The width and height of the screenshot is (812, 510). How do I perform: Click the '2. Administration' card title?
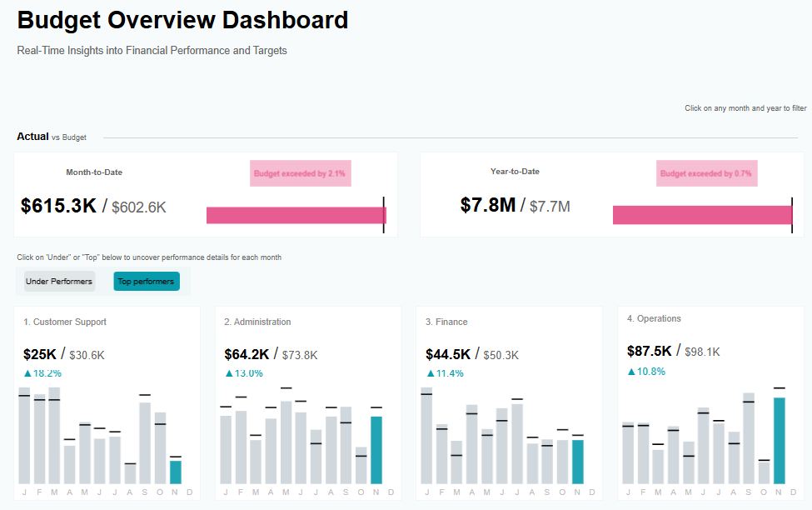(x=257, y=322)
